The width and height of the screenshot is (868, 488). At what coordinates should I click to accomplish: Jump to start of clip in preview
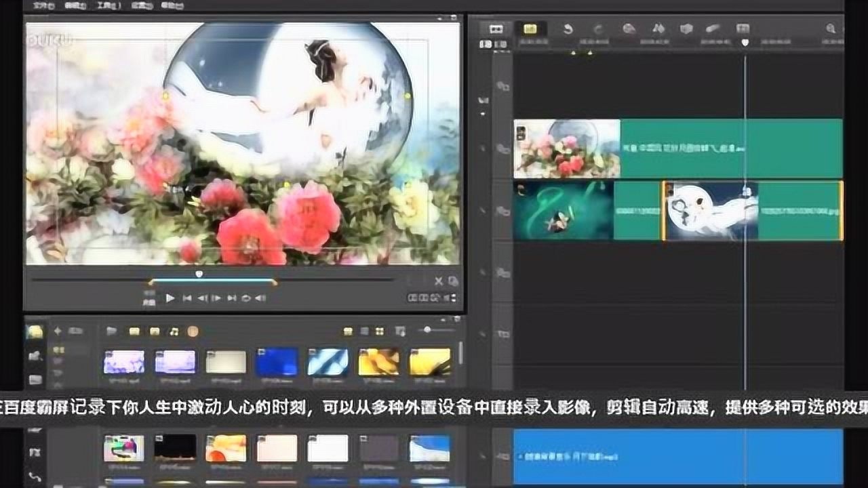(x=187, y=298)
